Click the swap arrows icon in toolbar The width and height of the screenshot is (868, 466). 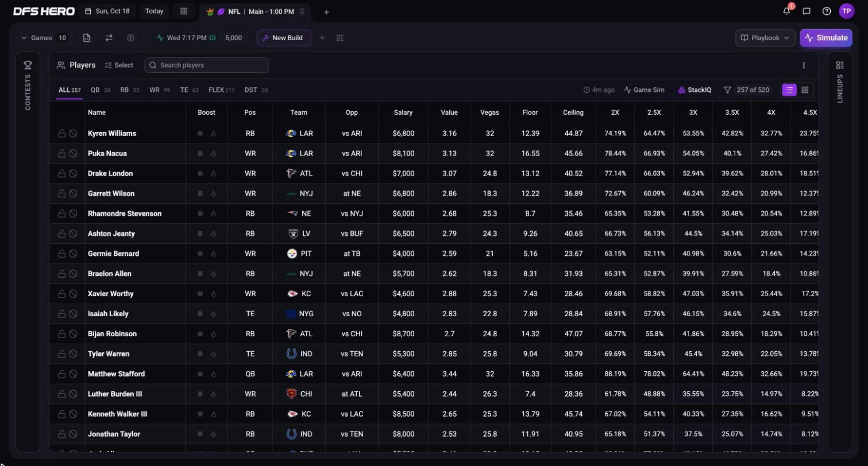tap(109, 38)
